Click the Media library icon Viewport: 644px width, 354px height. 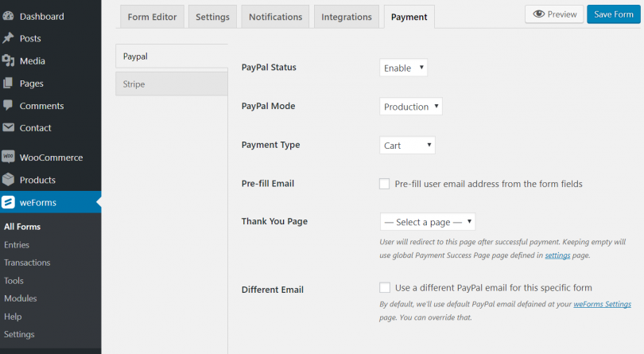tap(9, 60)
